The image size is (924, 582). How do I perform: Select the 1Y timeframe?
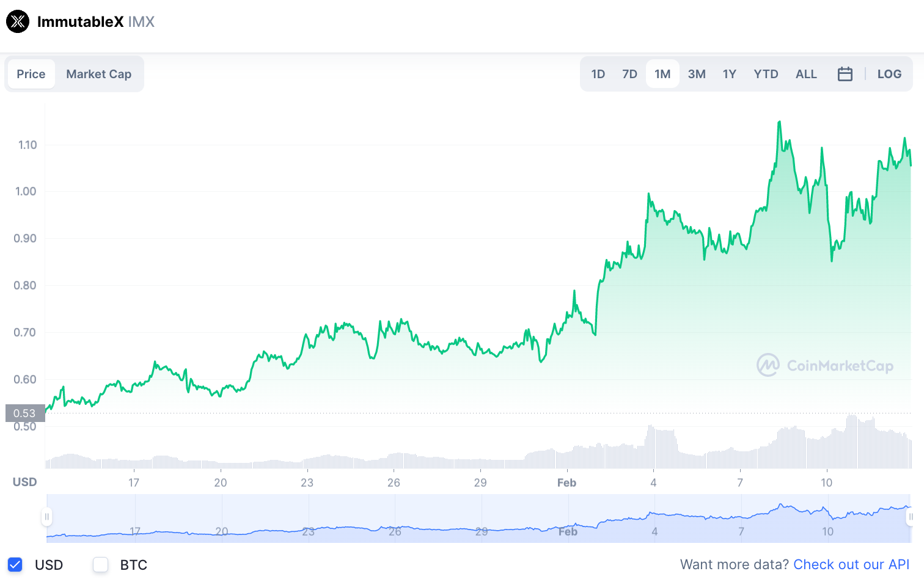[729, 73]
